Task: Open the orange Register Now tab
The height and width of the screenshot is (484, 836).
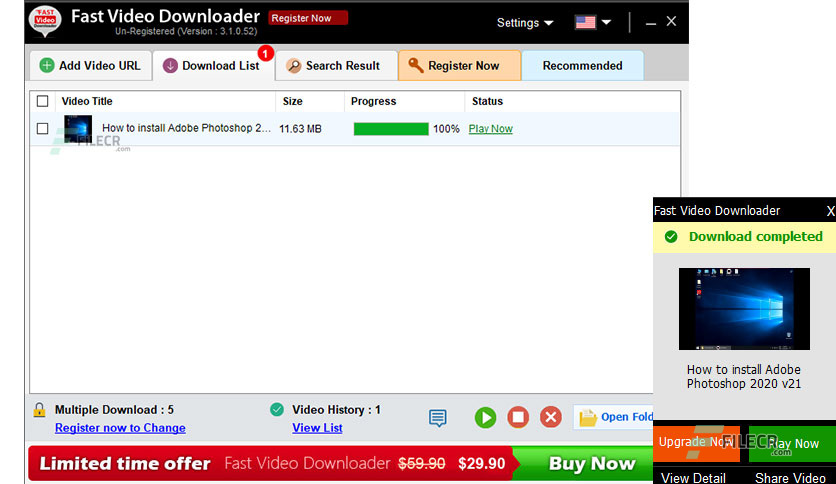Action: 459,66
